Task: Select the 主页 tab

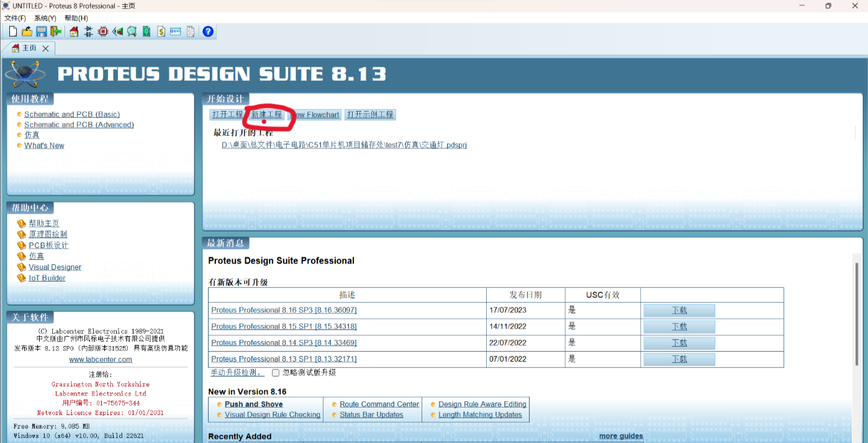Action: [29, 48]
